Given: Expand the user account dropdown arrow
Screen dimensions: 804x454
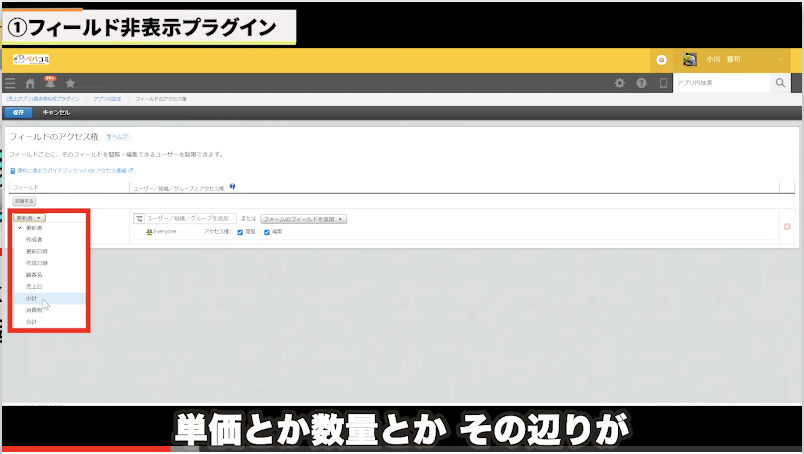Looking at the screenshot, I should coord(781,60).
